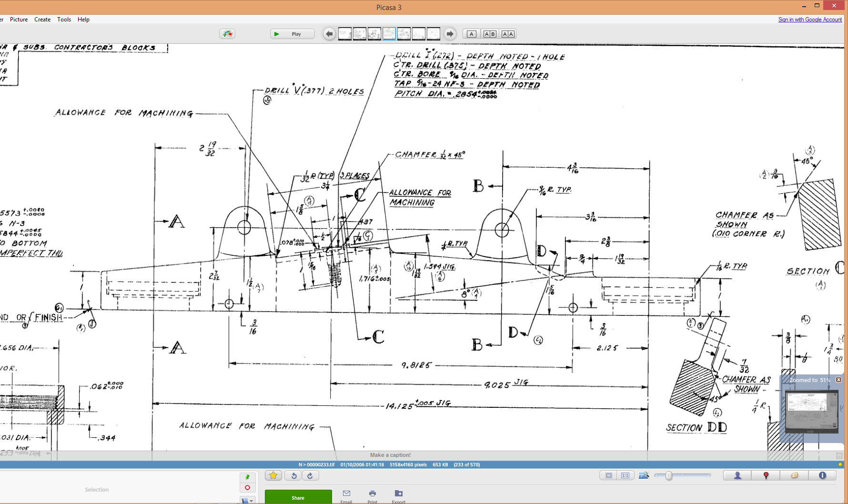Screen dimensions: 848x504
Task: Toggle the star on this photo
Action: coord(273,475)
